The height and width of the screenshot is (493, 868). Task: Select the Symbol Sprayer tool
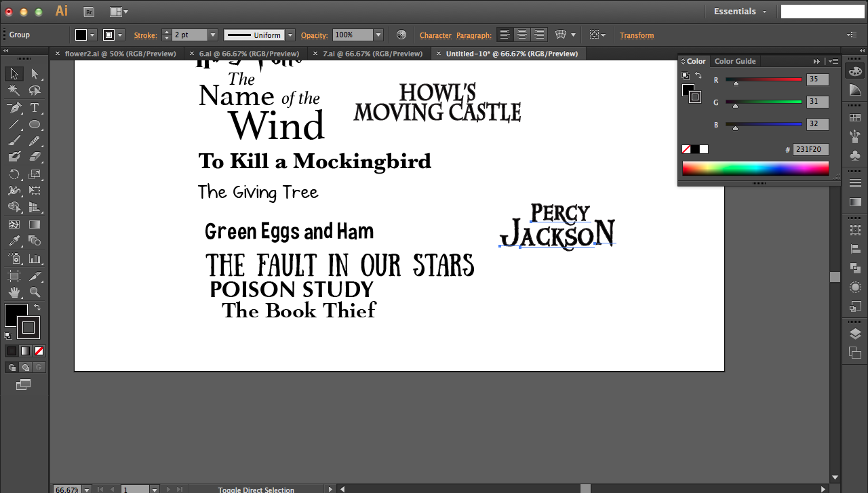[14, 258]
